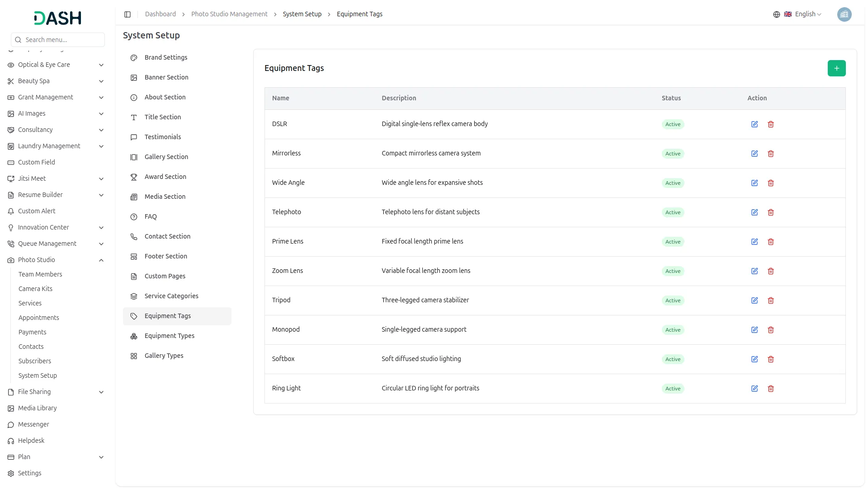Screen dimensions: 868x488
Task: Click the Active status badge for Tripod
Action: (673, 300)
